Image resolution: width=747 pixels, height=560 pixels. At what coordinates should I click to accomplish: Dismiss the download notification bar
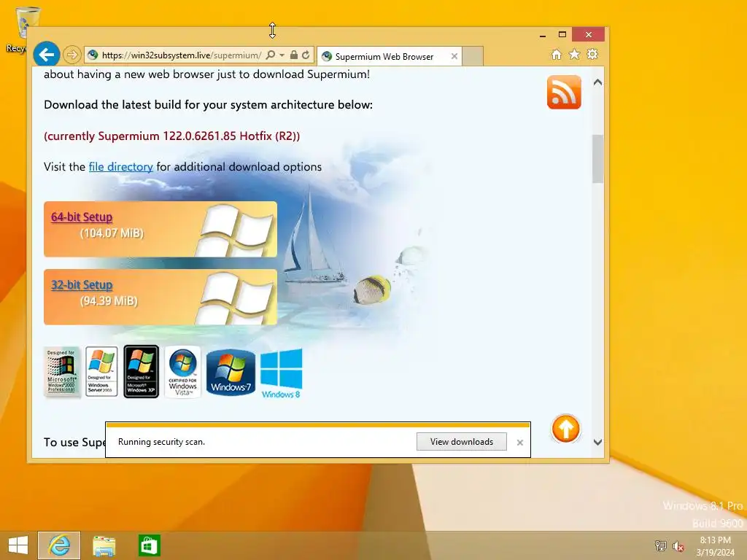tap(519, 443)
